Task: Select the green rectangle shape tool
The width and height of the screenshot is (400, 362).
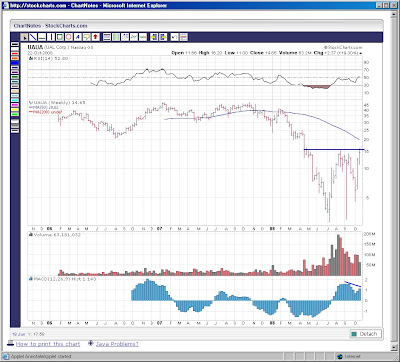Action: [x=60, y=37]
